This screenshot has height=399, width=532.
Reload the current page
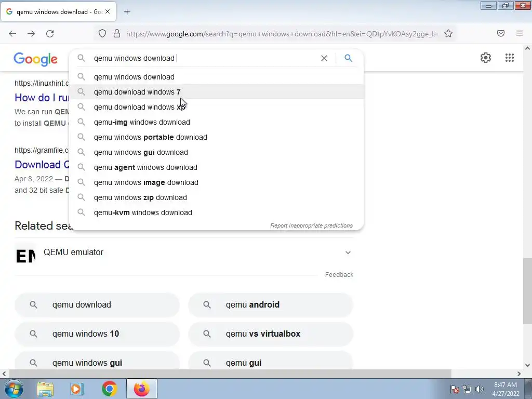(50, 34)
